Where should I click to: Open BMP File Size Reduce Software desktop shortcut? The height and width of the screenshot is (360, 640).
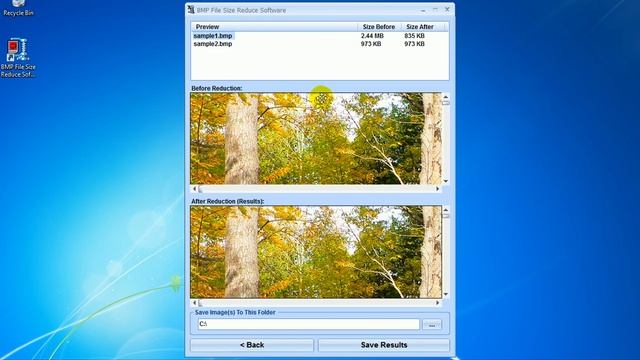[18, 58]
